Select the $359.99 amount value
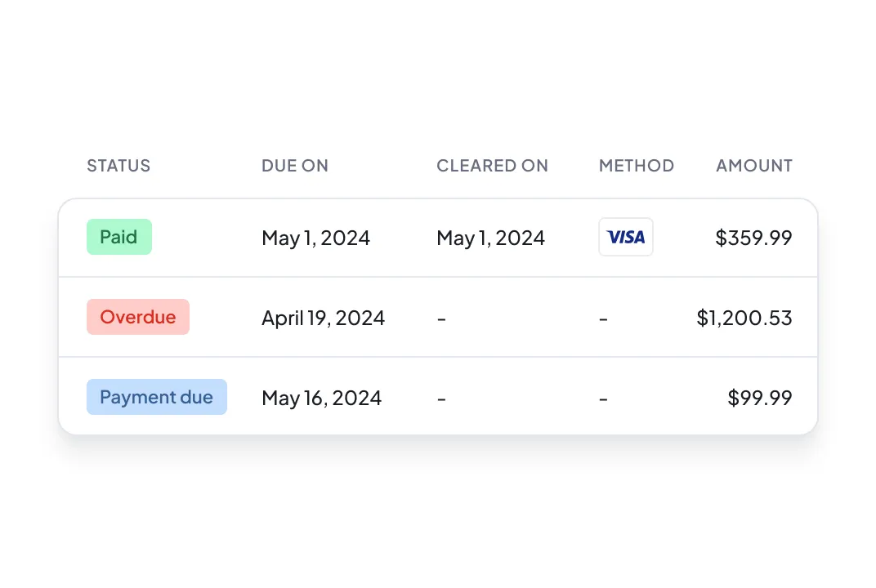876x588 pixels. [x=753, y=238]
